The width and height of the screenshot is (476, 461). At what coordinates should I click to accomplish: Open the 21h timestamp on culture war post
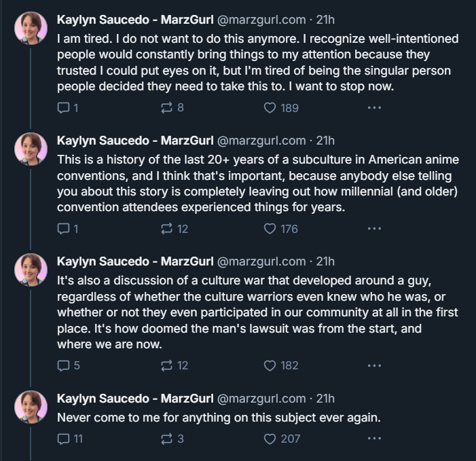(x=326, y=261)
